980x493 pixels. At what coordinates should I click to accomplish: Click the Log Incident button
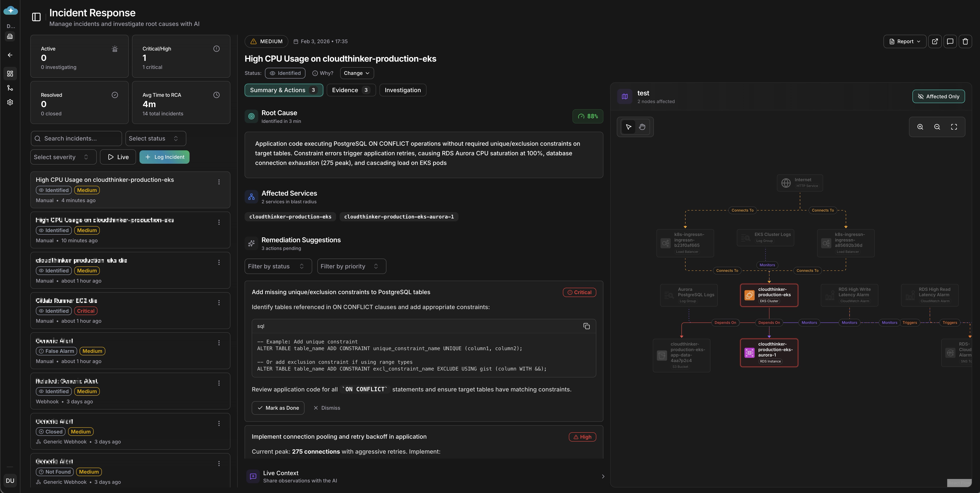pos(164,157)
